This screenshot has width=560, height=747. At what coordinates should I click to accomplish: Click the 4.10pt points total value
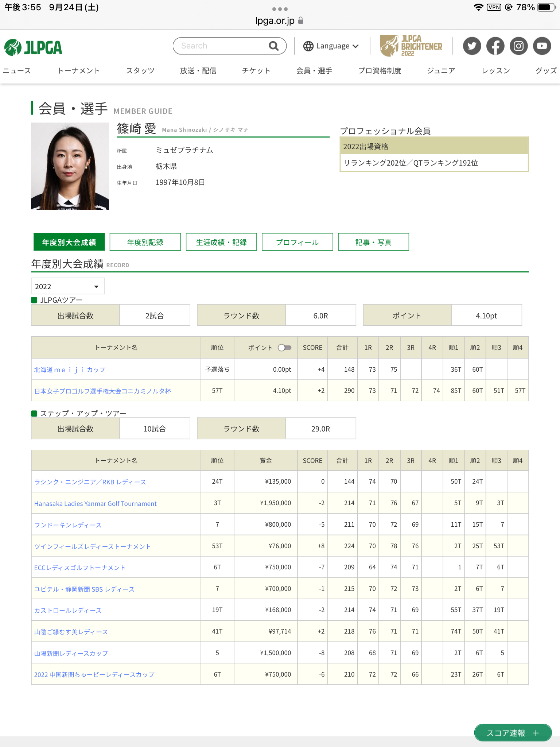[486, 316]
